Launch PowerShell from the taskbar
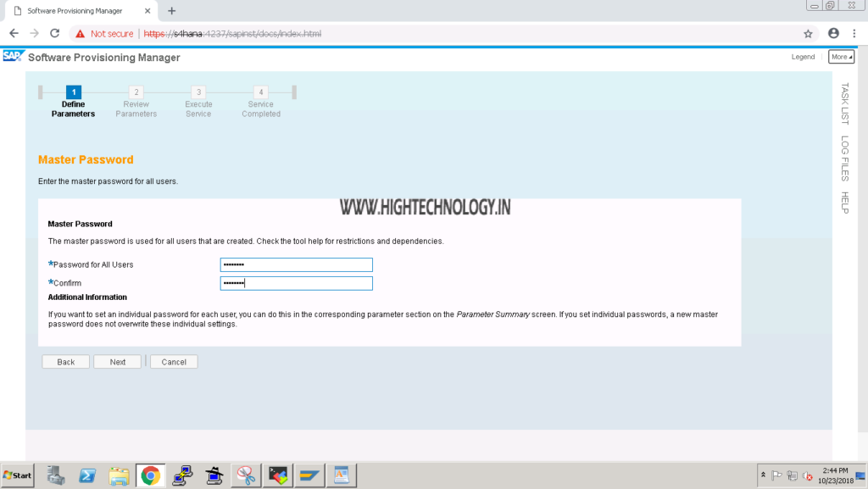Viewport: 868px width, 489px height. pyautogui.click(x=87, y=475)
